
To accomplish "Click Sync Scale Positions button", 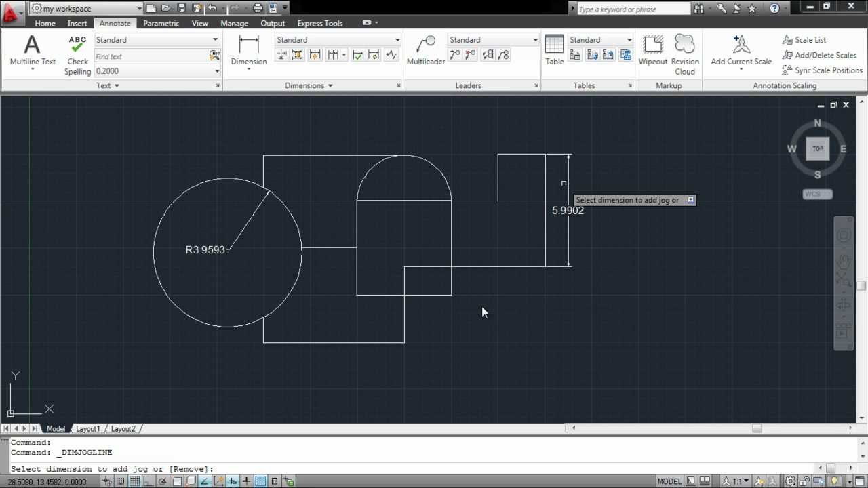I will [x=822, y=70].
